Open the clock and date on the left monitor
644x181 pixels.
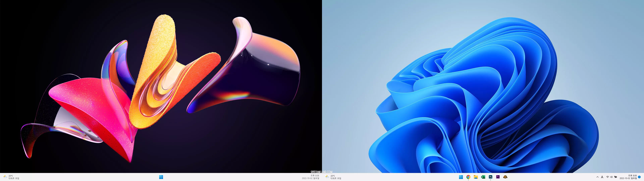(310, 177)
